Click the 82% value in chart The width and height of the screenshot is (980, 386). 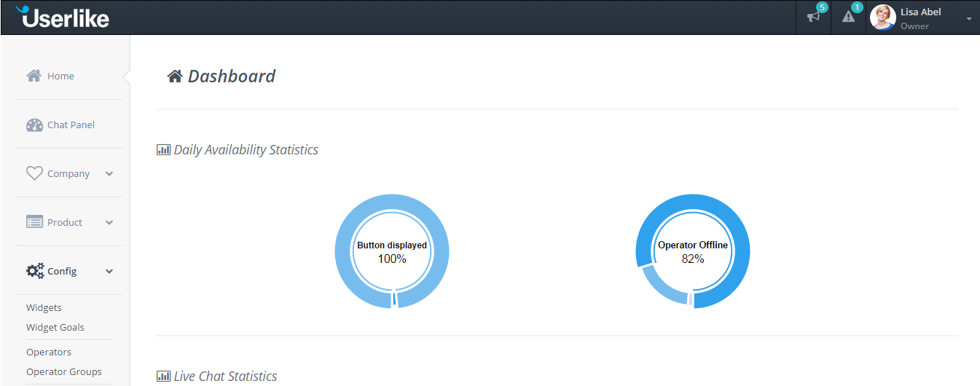[x=693, y=259]
